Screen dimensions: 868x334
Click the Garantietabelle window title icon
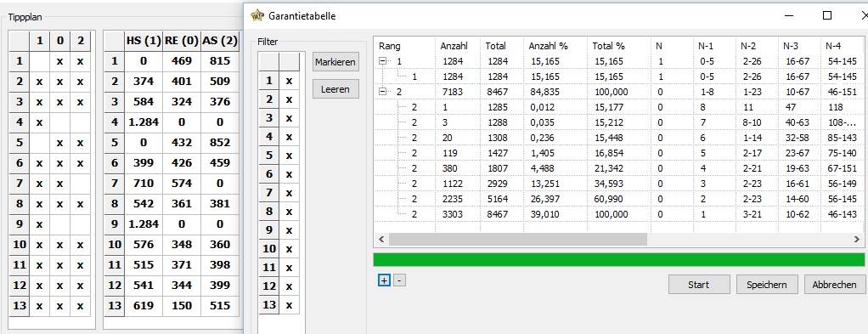pos(256,15)
